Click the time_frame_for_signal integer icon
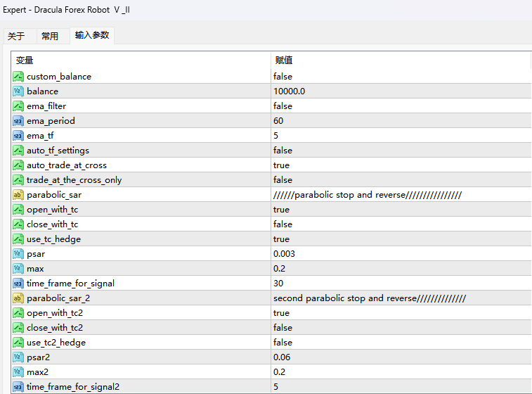Image resolution: width=532 pixels, height=394 pixels. (18, 284)
